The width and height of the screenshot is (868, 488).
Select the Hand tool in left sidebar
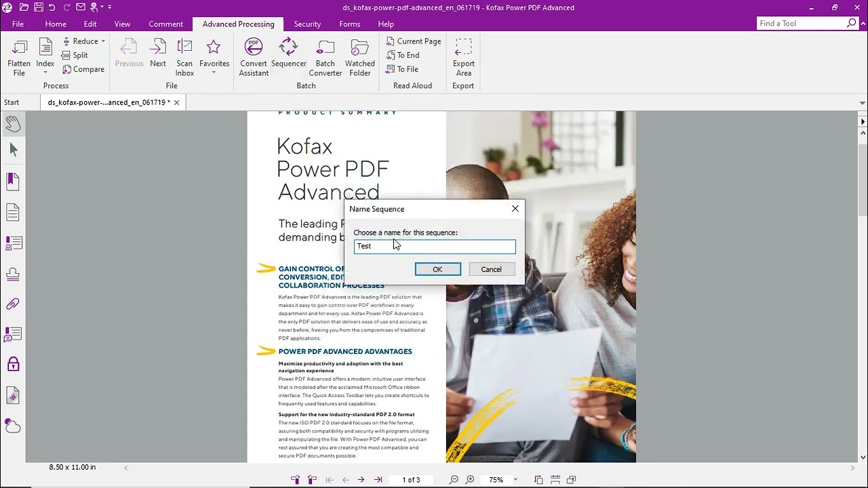click(x=13, y=123)
